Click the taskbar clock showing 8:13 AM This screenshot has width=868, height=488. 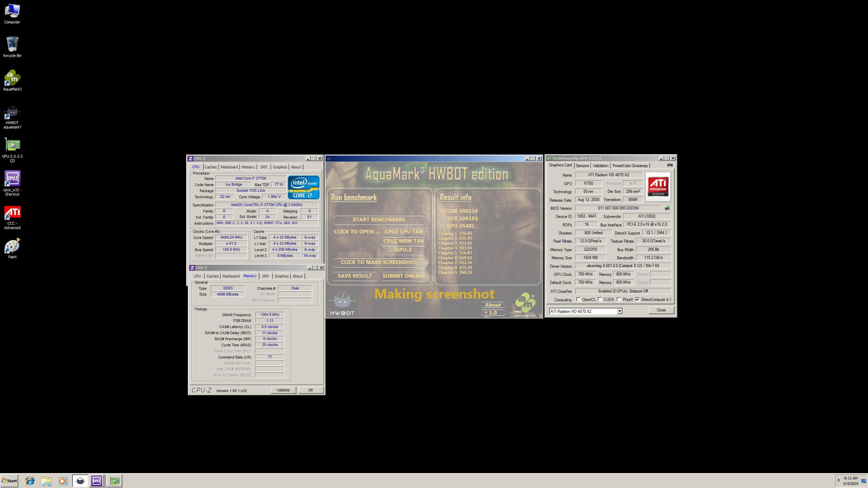pyautogui.click(x=851, y=481)
